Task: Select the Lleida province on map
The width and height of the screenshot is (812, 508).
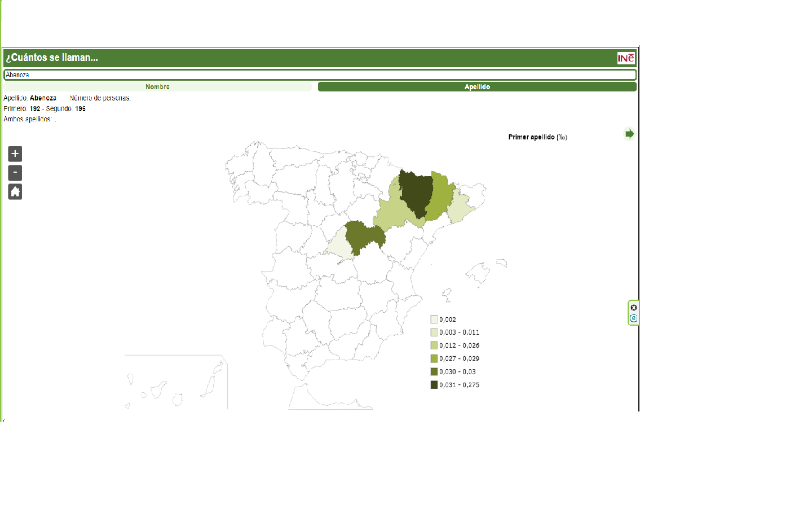Action: coord(440,196)
